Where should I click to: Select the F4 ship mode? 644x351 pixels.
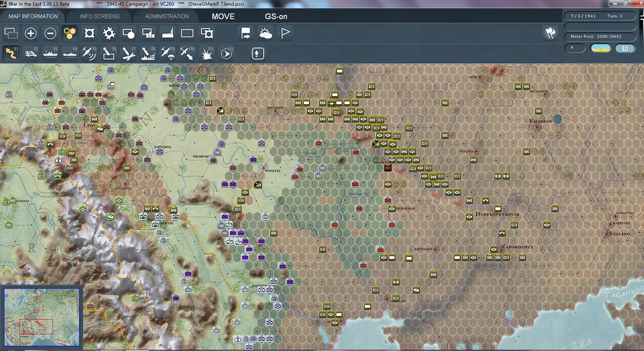click(70, 53)
